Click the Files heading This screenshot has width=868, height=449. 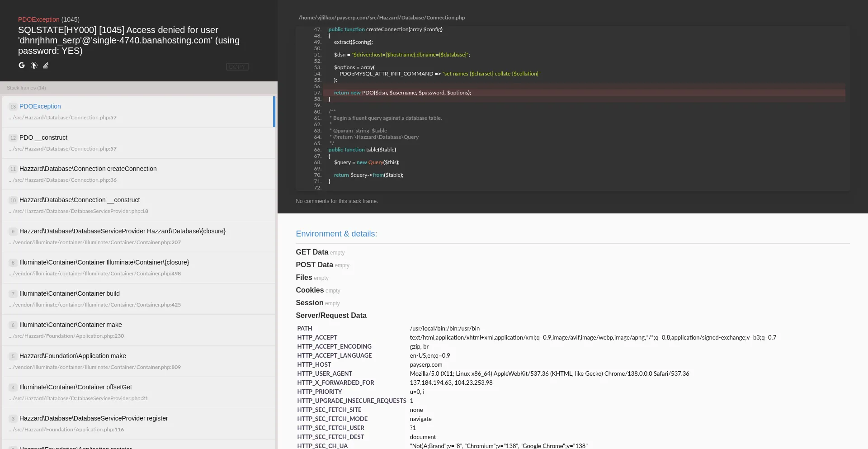[304, 278]
